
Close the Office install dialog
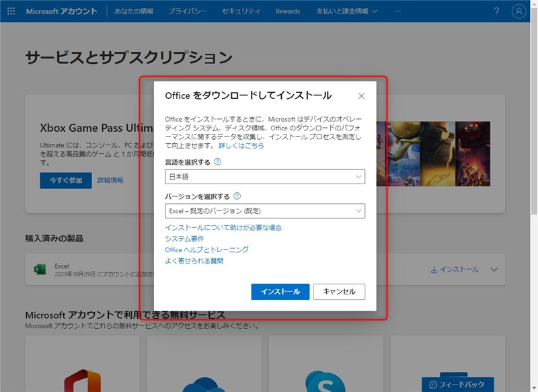click(361, 96)
